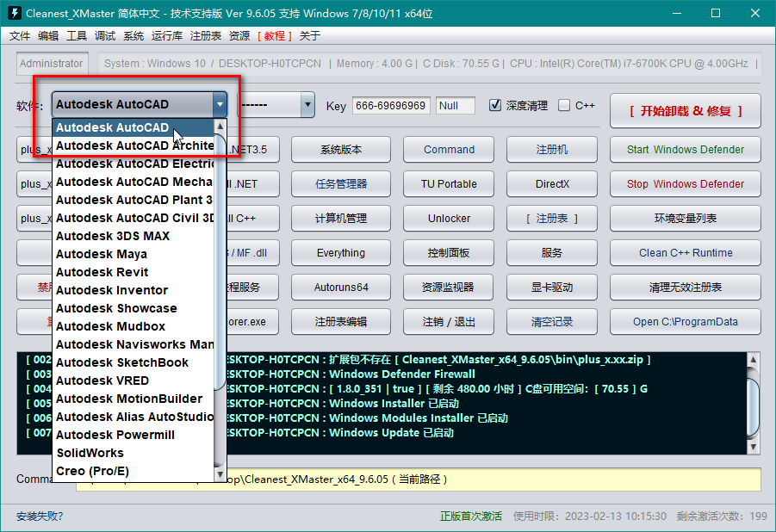
Task: Click the Cleanest_XMaster lightning app icon
Action: 14,13
